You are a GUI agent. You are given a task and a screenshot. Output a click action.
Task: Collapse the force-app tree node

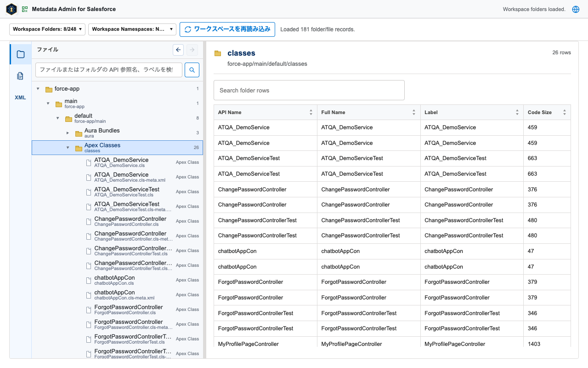38,89
